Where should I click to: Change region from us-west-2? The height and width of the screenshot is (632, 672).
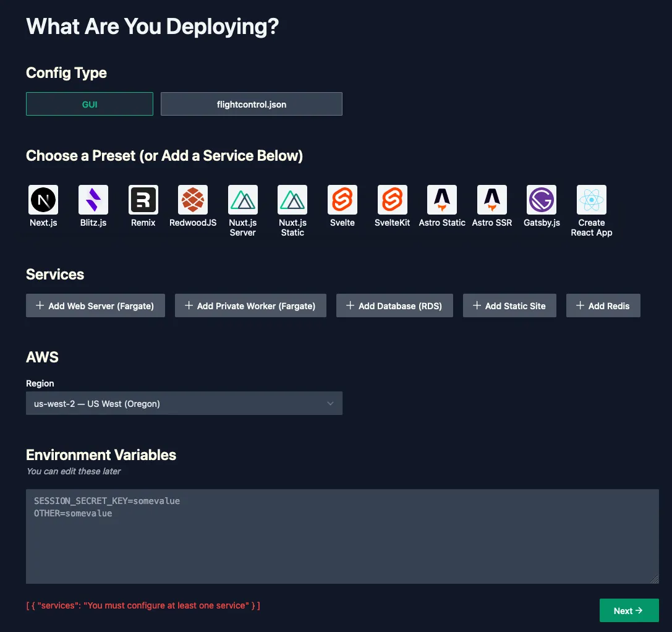[x=184, y=403]
